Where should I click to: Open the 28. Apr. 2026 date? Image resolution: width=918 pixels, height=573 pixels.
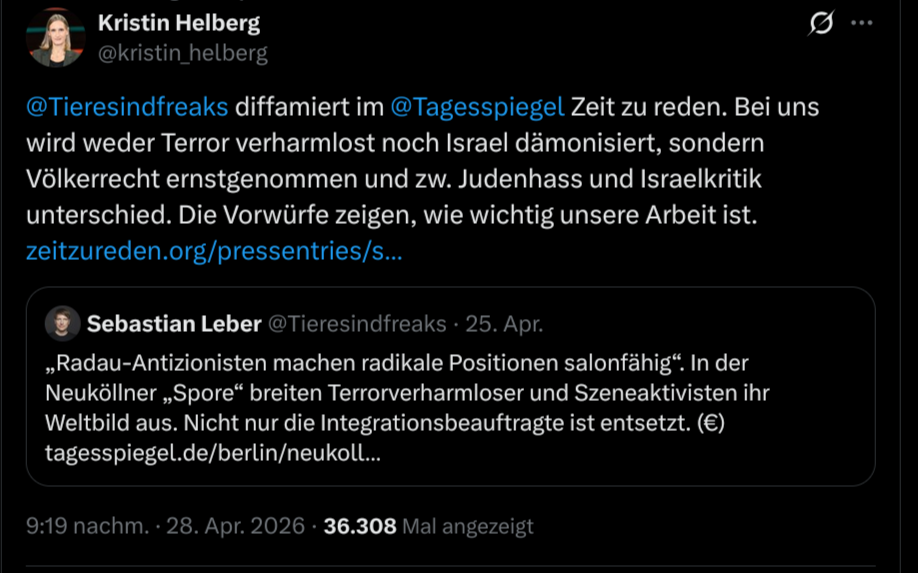235,526
